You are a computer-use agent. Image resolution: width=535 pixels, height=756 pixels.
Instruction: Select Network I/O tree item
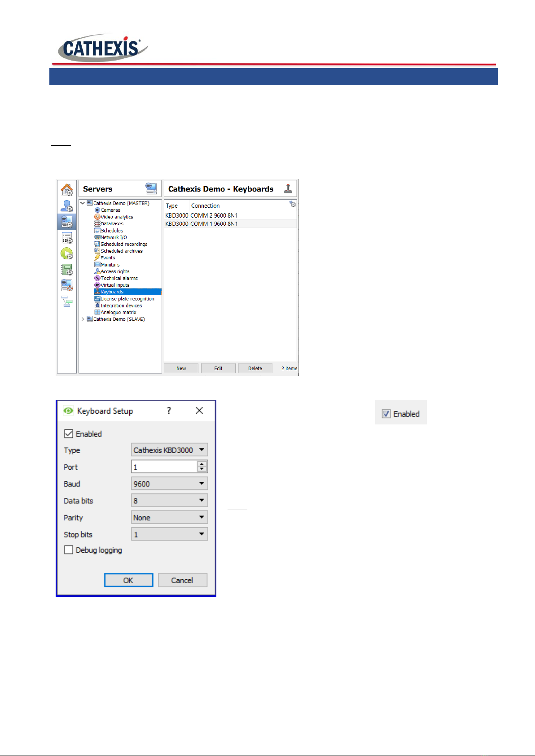(114, 237)
